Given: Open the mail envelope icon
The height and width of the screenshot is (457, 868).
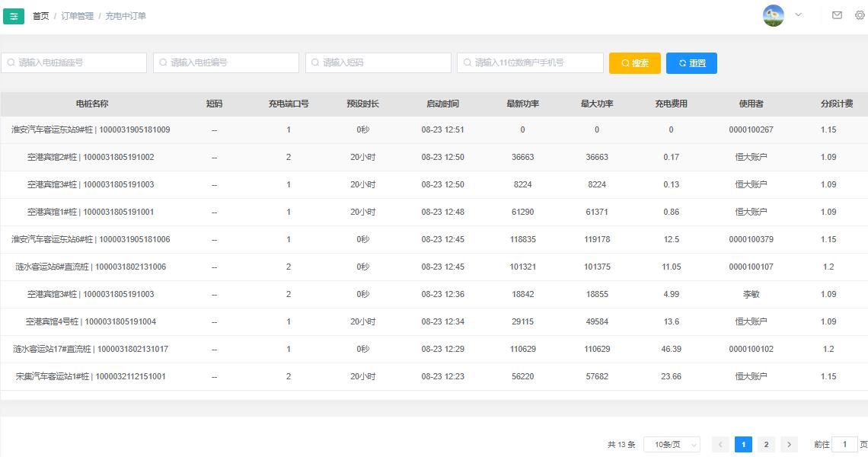Looking at the screenshot, I should tap(837, 15).
